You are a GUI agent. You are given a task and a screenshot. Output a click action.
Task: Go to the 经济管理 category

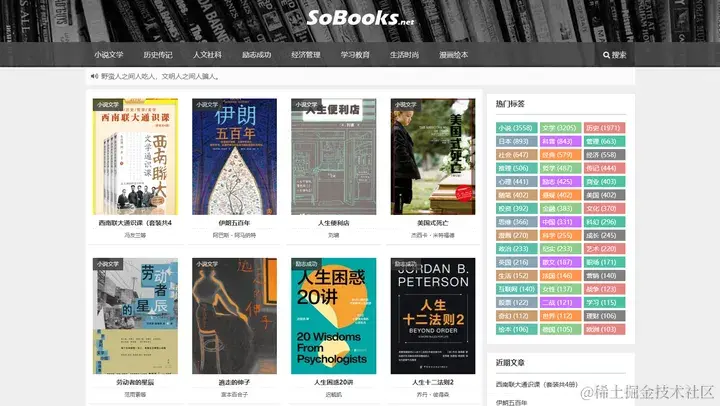[x=306, y=55]
